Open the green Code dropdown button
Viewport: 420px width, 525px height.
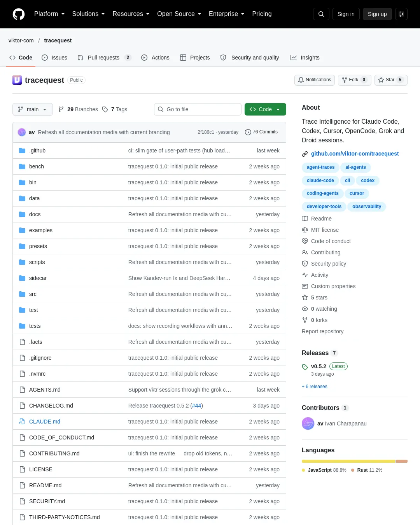tap(265, 109)
